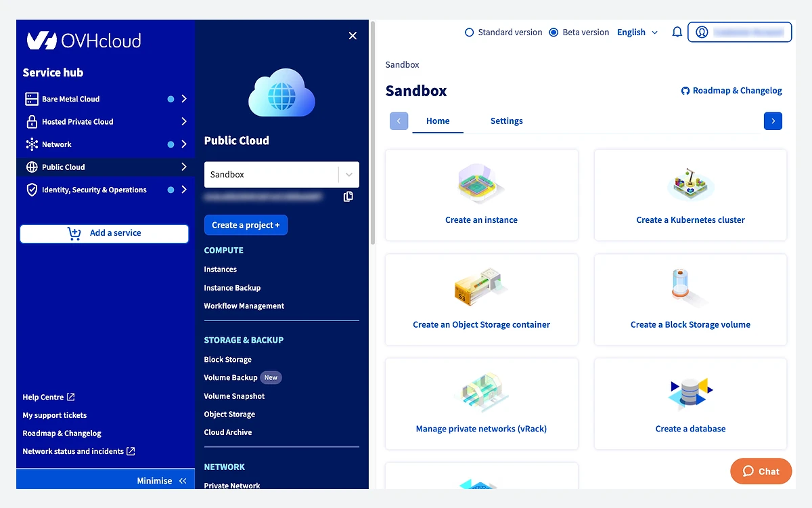812x508 pixels.
Task: Open Private Network menu item
Action: click(232, 485)
